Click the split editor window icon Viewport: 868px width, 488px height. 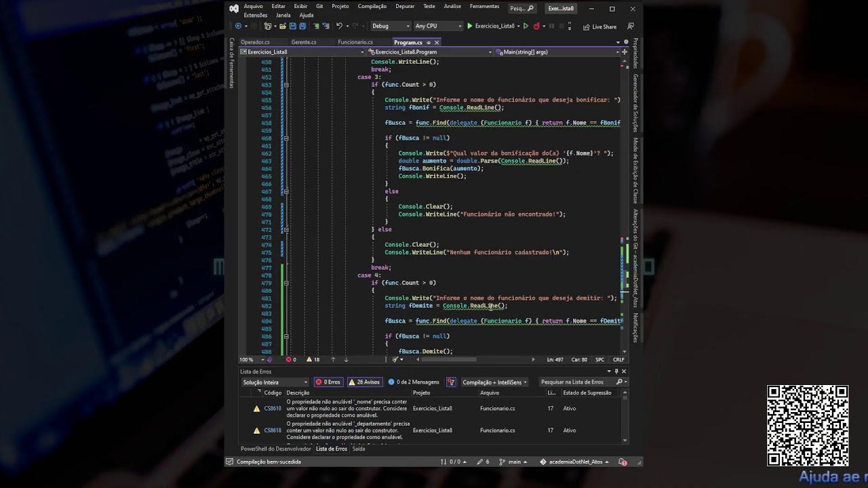[625, 52]
